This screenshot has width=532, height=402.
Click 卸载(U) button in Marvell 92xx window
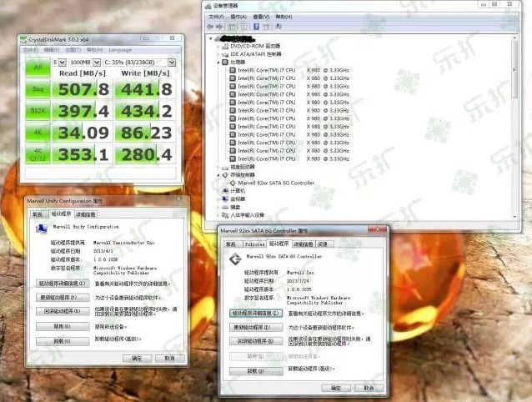[256, 371]
